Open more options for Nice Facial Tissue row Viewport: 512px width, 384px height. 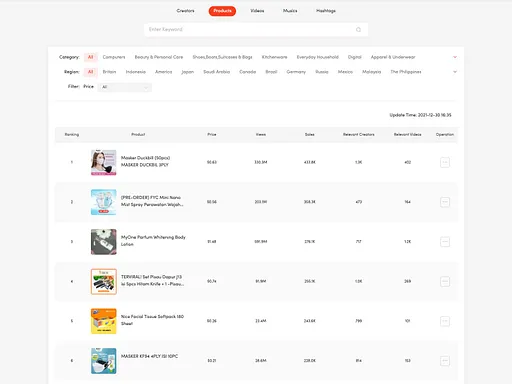(x=445, y=321)
